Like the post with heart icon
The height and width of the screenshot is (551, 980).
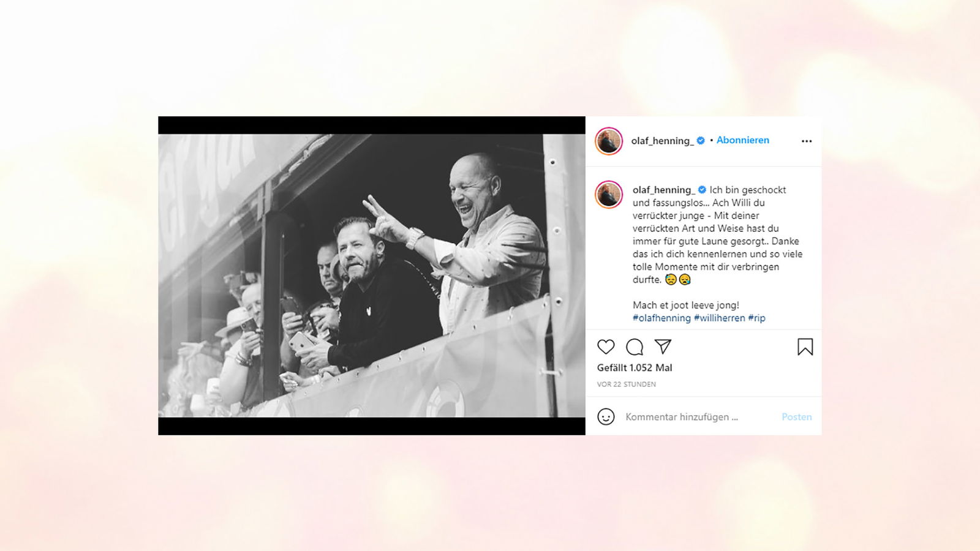pyautogui.click(x=606, y=347)
